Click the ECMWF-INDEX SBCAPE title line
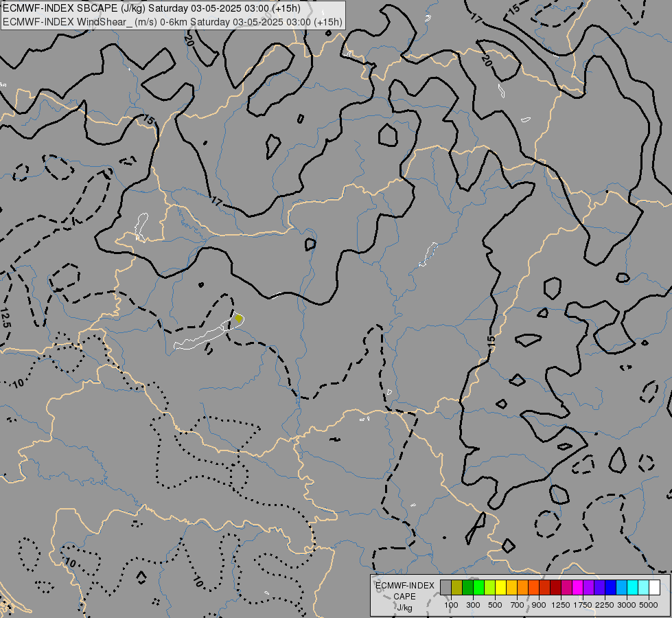The image size is (672, 618). pos(152,8)
